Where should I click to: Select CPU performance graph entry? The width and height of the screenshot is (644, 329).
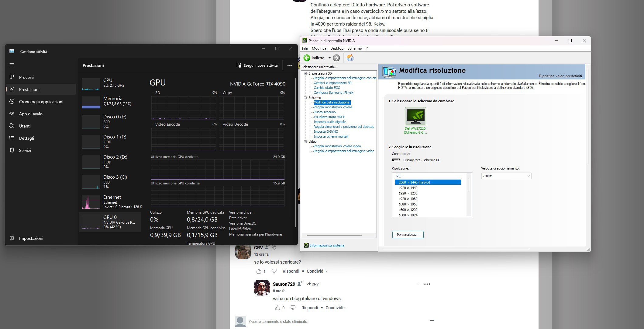[x=110, y=84]
